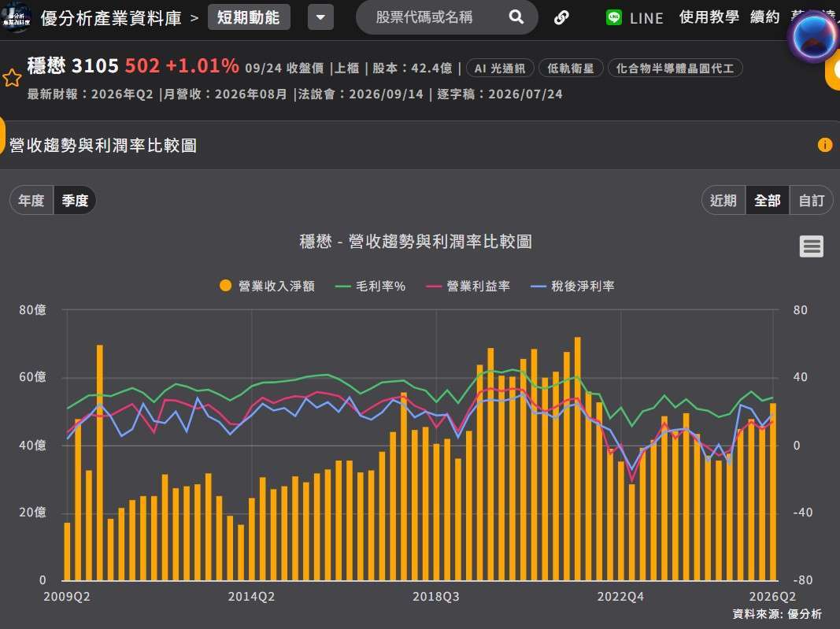Click 最新財報：2026年Q2 text
840x629 pixels.
[90, 94]
